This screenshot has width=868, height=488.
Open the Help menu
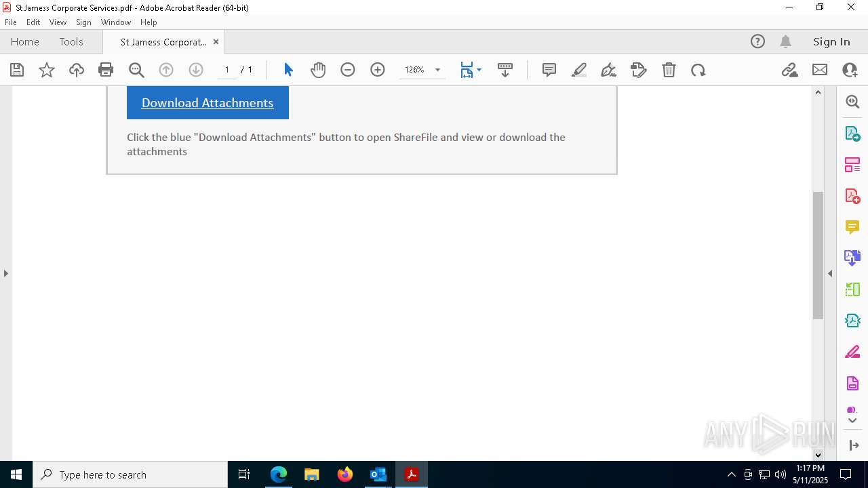[x=149, y=22]
